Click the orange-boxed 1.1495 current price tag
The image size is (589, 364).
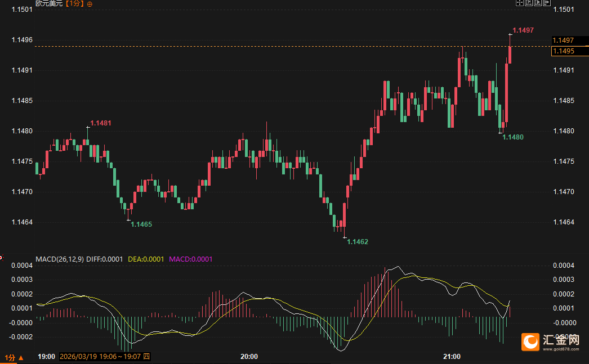(x=570, y=51)
